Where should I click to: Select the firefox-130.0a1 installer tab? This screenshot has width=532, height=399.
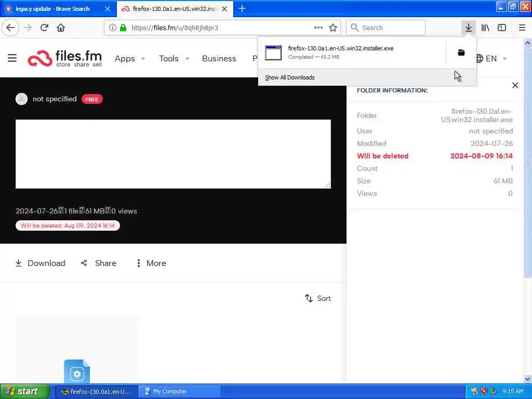(175, 9)
